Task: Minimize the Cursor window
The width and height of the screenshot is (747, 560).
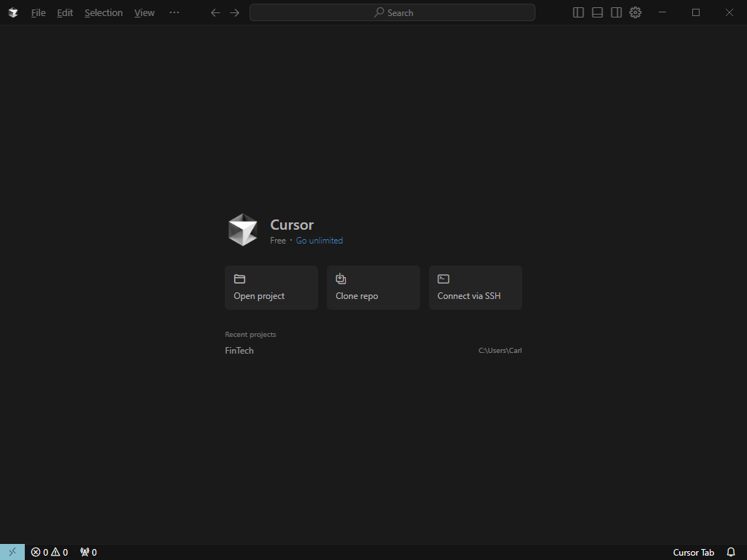Action: (x=662, y=12)
